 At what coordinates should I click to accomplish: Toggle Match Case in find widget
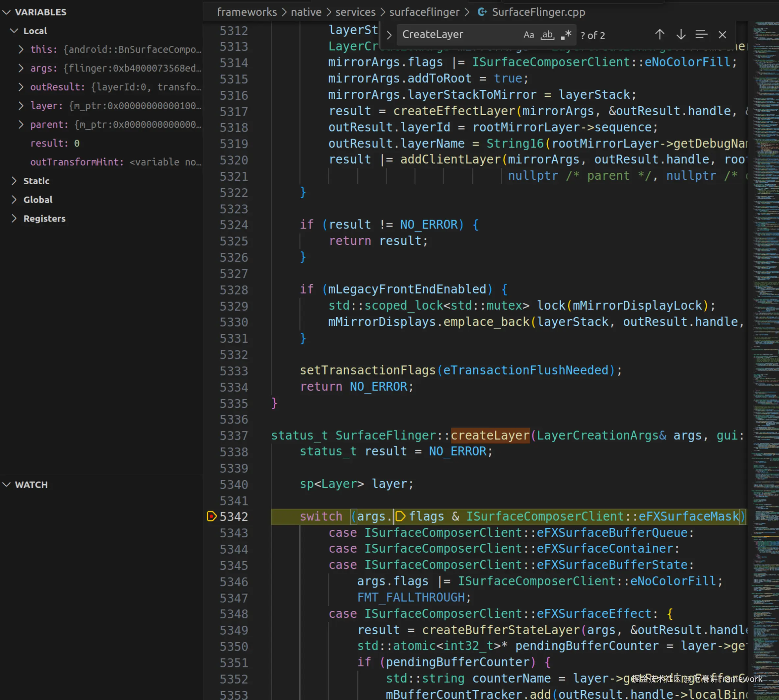(528, 35)
